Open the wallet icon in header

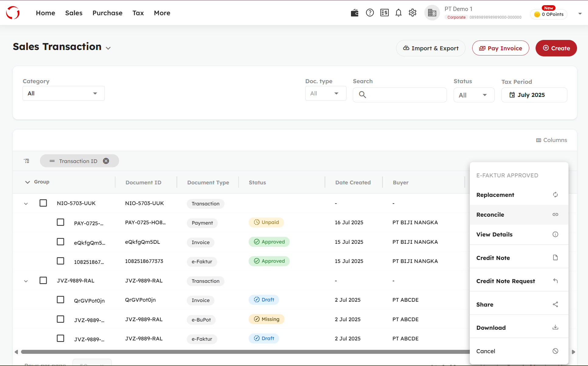click(x=355, y=13)
